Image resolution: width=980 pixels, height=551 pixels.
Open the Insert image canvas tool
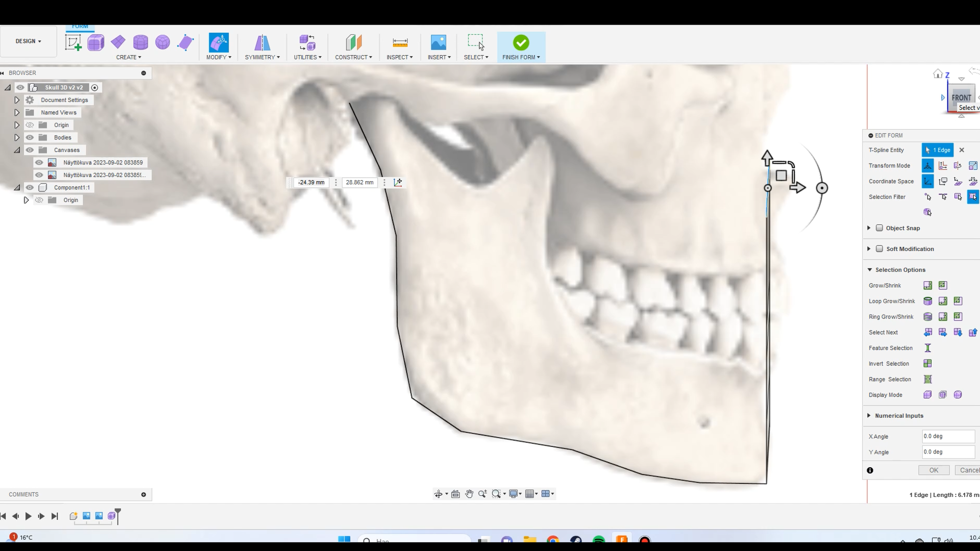click(x=438, y=42)
